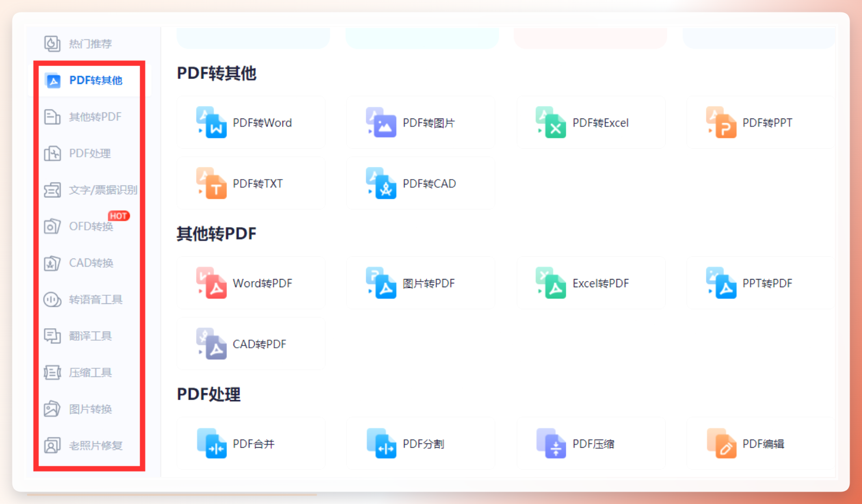This screenshot has width=862, height=504.
Task: Open the PDF转PPT tool icon
Action: (721, 123)
